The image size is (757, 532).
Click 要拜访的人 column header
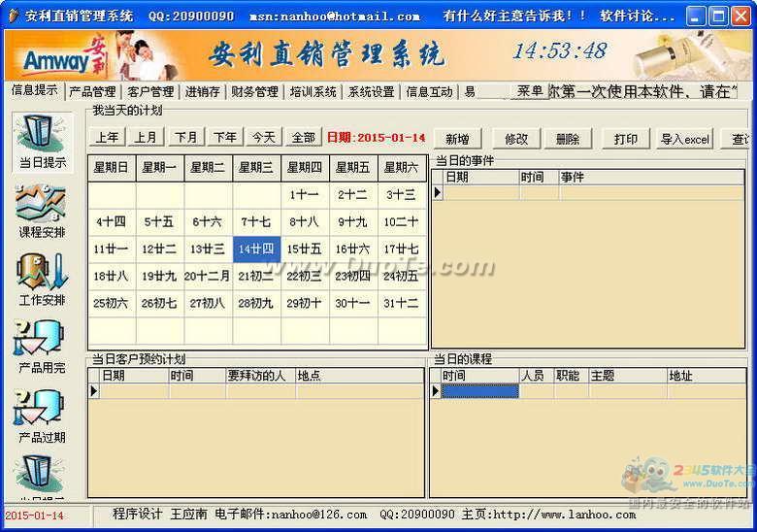tap(260, 376)
